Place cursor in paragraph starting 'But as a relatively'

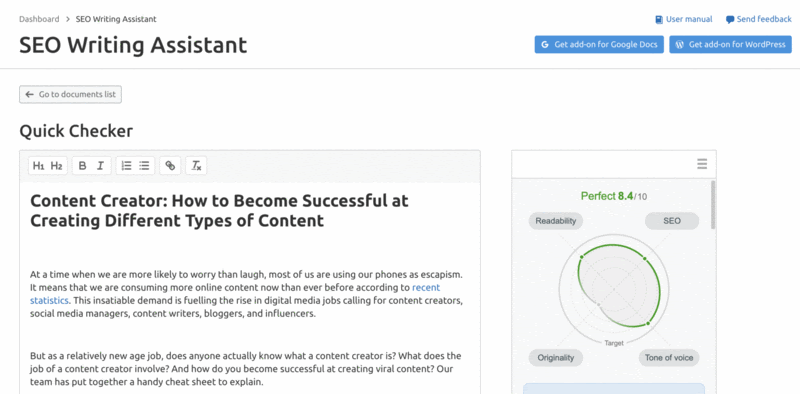coord(245,368)
